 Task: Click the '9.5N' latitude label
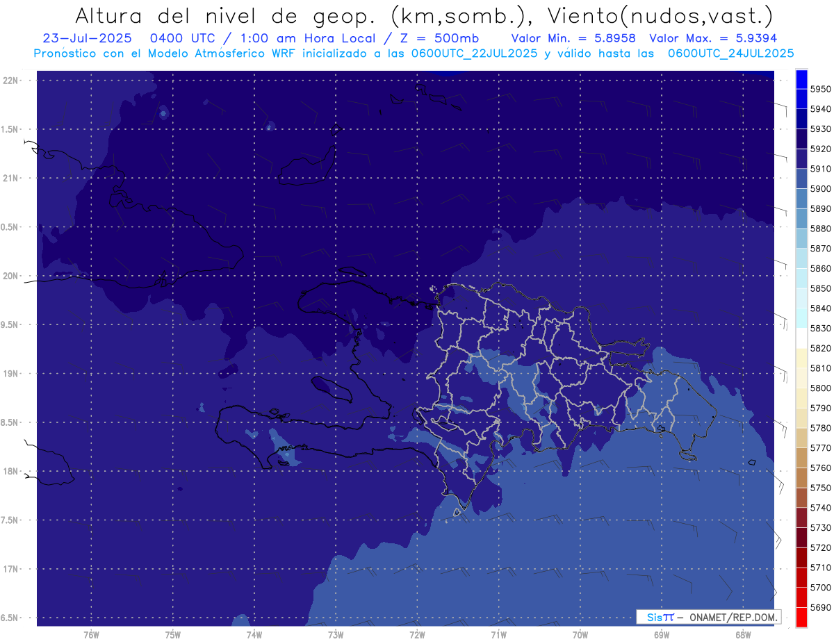[x=10, y=325]
